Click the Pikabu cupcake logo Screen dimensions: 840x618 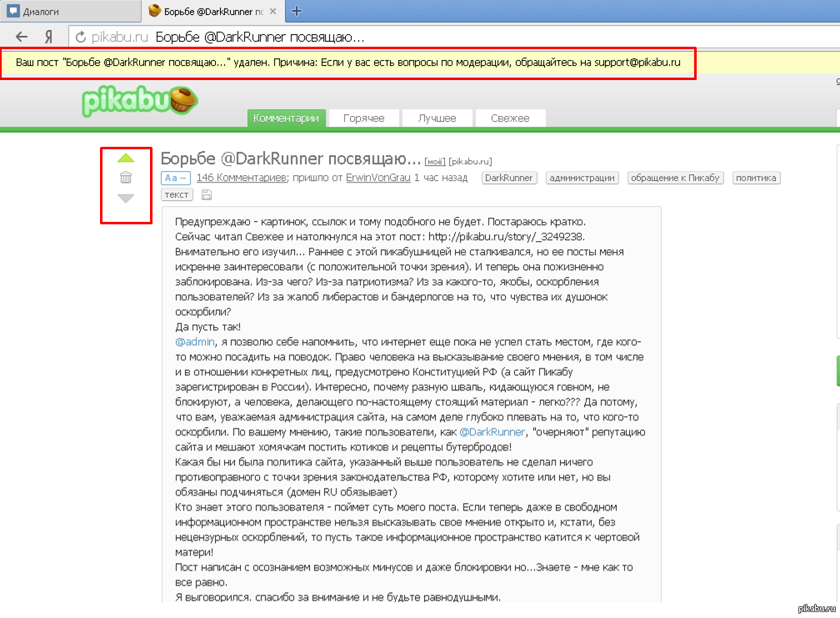coord(140,101)
